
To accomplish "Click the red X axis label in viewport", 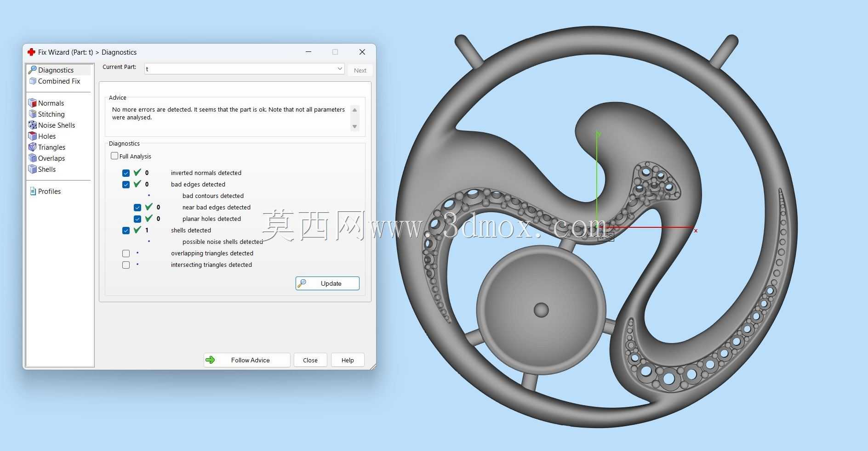I will click(x=696, y=231).
